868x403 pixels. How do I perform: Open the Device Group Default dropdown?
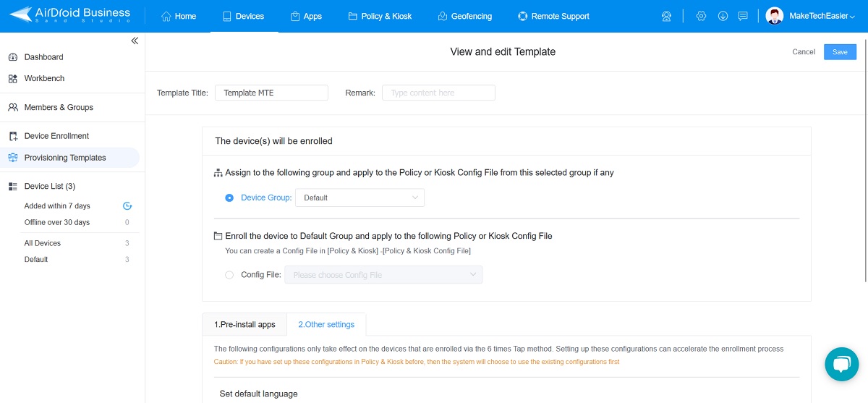pos(359,198)
